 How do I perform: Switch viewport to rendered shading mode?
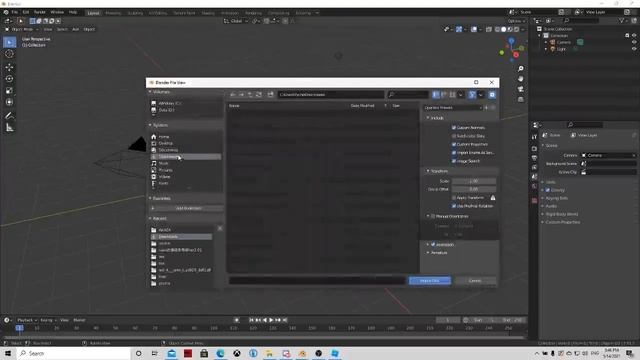[x=516, y=29]
